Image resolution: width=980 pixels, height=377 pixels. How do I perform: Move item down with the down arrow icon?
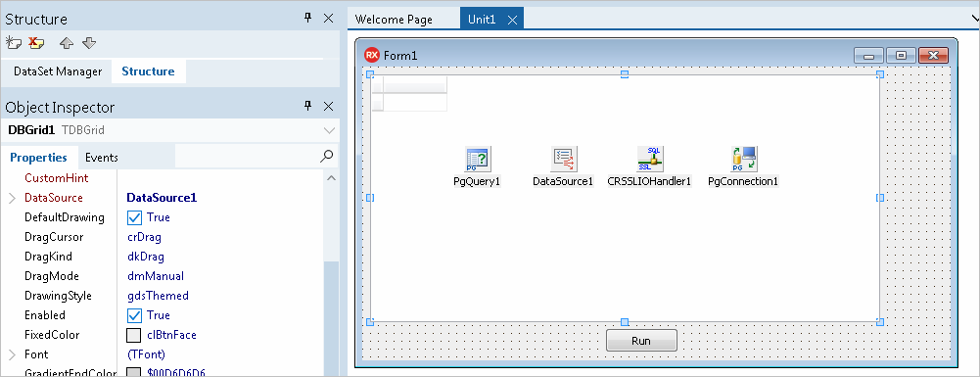(x=89, y=43)
